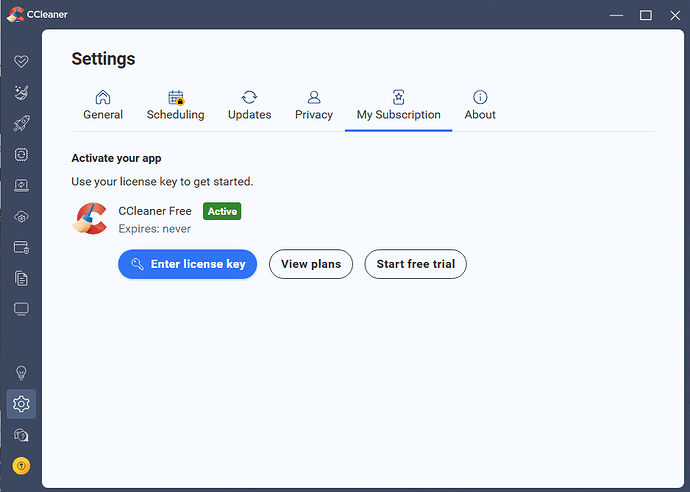Click the Settings page title

tap(103, 59)
